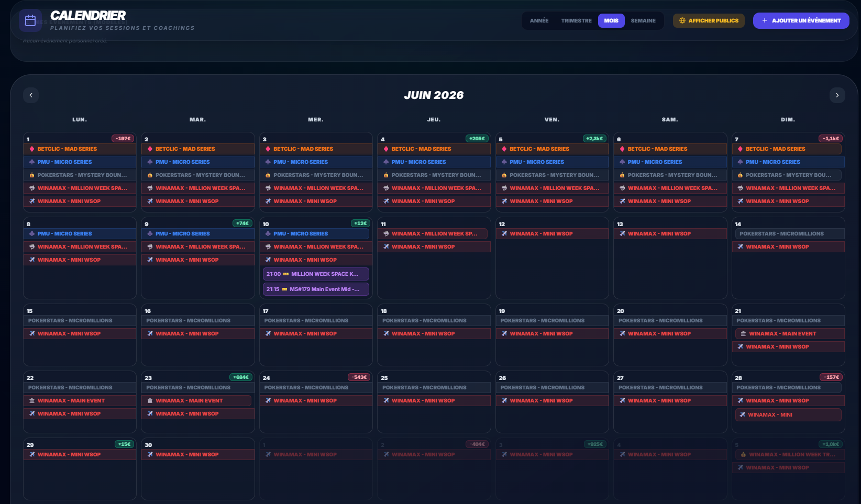Click Winamax Main Event icon on June 21
The height and width of the screenshot is (504, 861).
click(743, 334)
